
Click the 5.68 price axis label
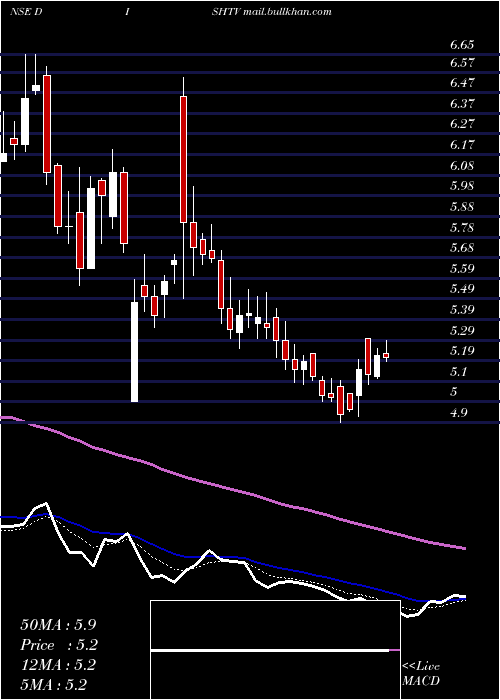pos(462,248)
